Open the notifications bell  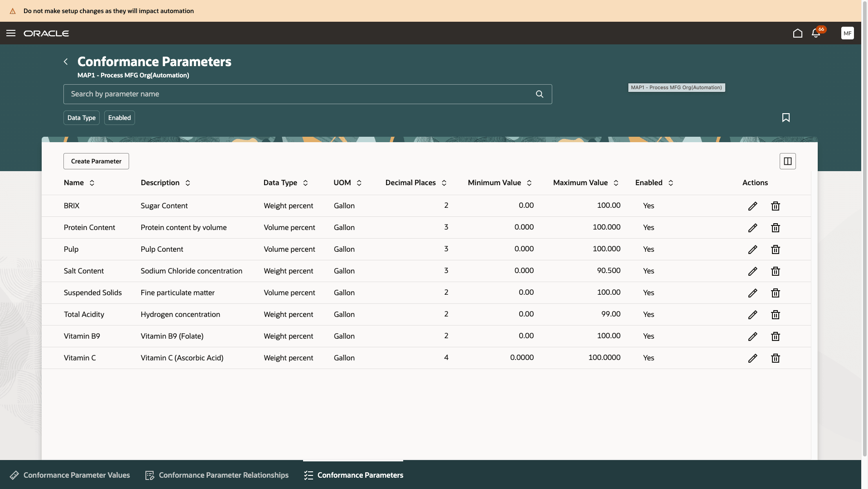point(816,33)
